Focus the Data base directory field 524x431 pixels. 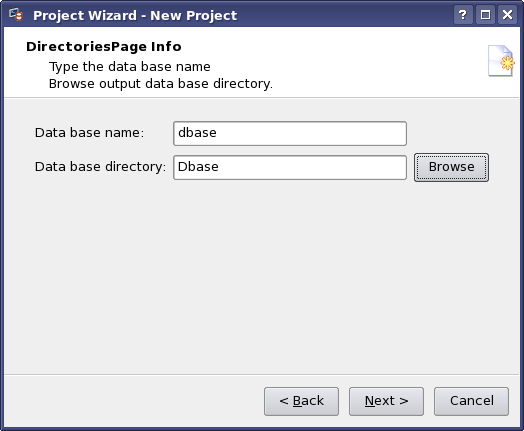tap(290, 167)
